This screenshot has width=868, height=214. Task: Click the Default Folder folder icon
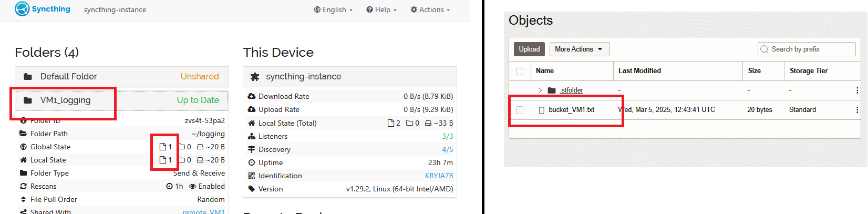pos(28,77)
